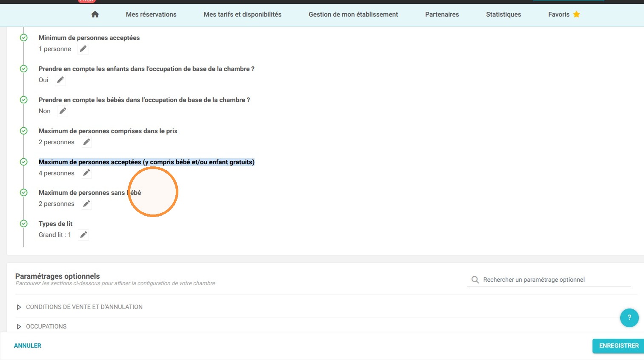Click the Enregistrer button
Screen dimensions: 644x360
619,346
